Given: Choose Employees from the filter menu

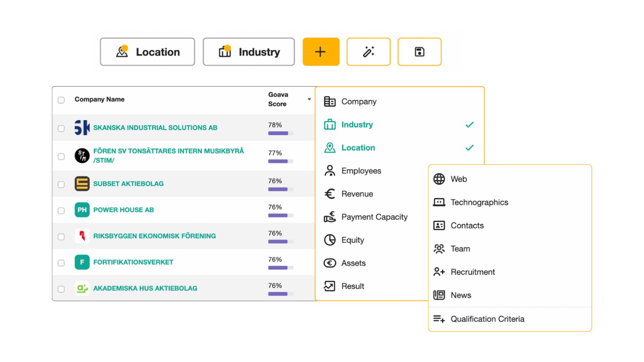Looking at the screenshot, I should click(x=372, y=171).
